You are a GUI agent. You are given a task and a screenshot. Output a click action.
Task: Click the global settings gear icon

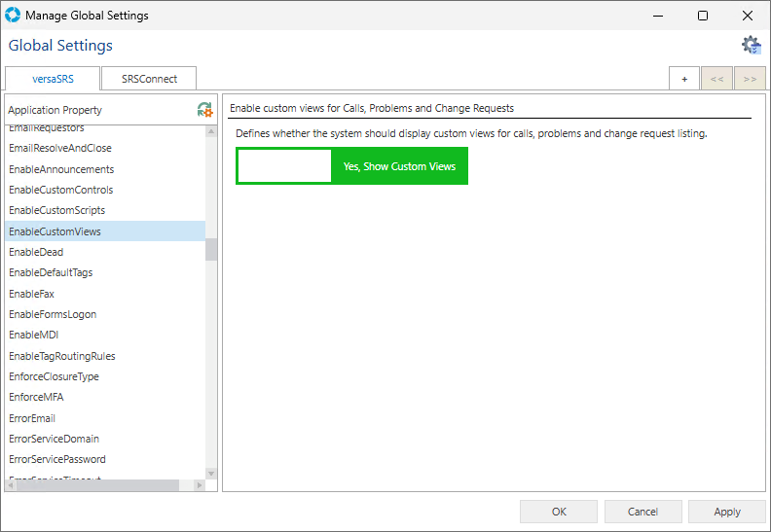[751, 46]
